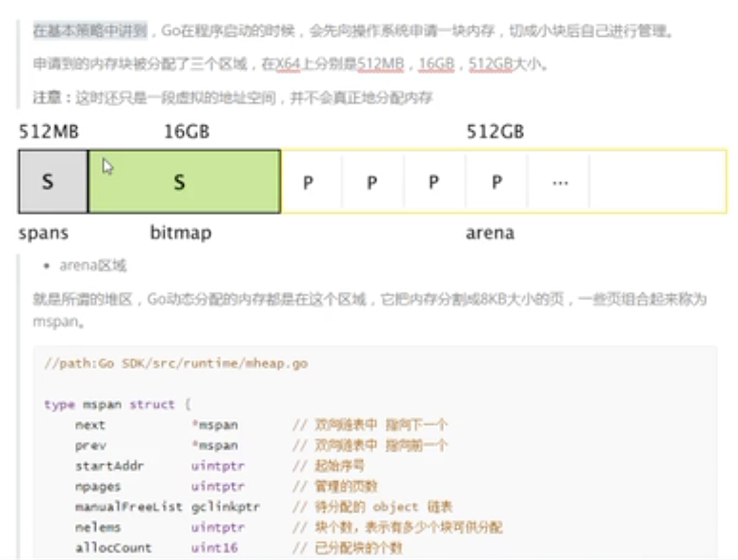The height and width of the screenshot is (560, 738).
Task: Click the "startAddr" field name in the code
Action: pos(109,466)
